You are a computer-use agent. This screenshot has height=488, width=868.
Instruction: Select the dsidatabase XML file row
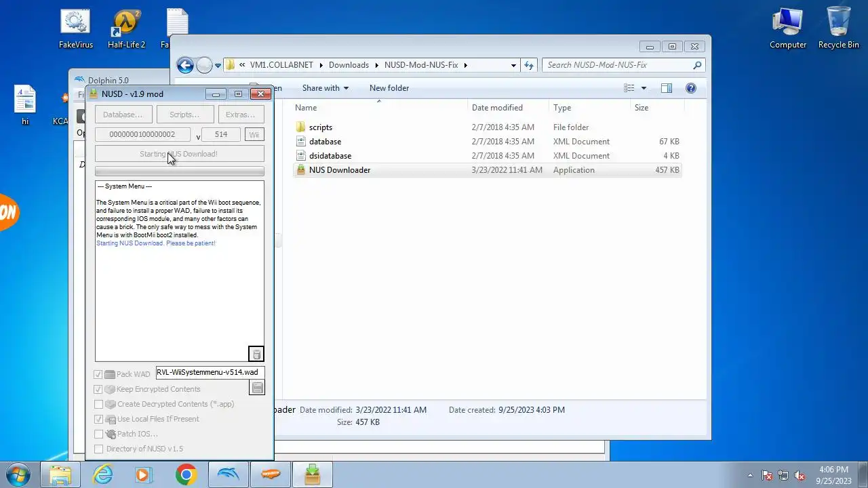coord(487,156)
